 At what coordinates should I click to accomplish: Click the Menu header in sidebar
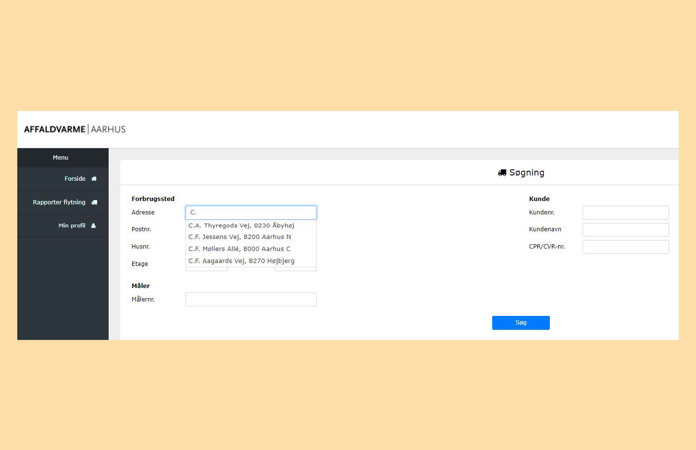[x=61, y=158]
